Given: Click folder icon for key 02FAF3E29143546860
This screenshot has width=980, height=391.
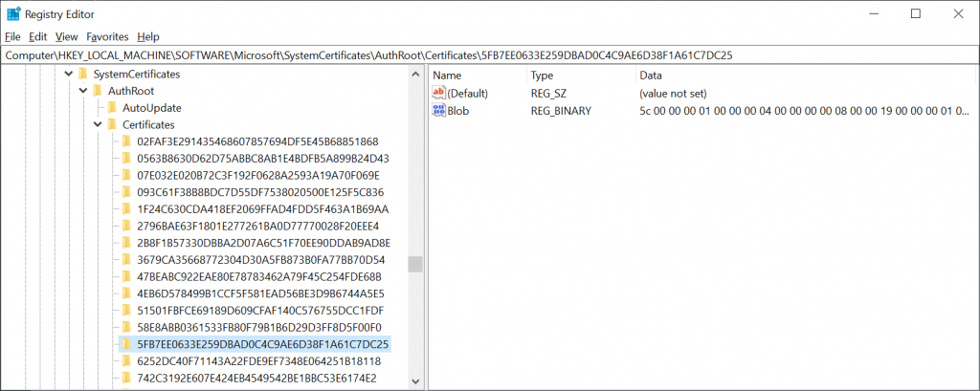Looking at the screenshot, I should point(125,141).
